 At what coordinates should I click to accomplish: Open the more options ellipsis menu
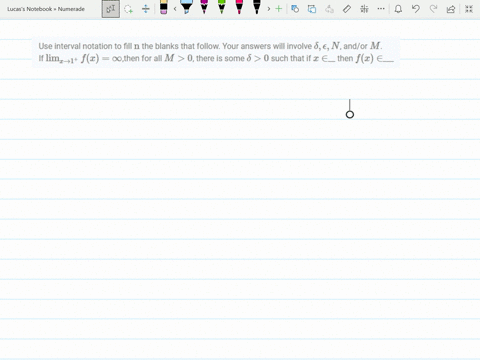[381, 9]
